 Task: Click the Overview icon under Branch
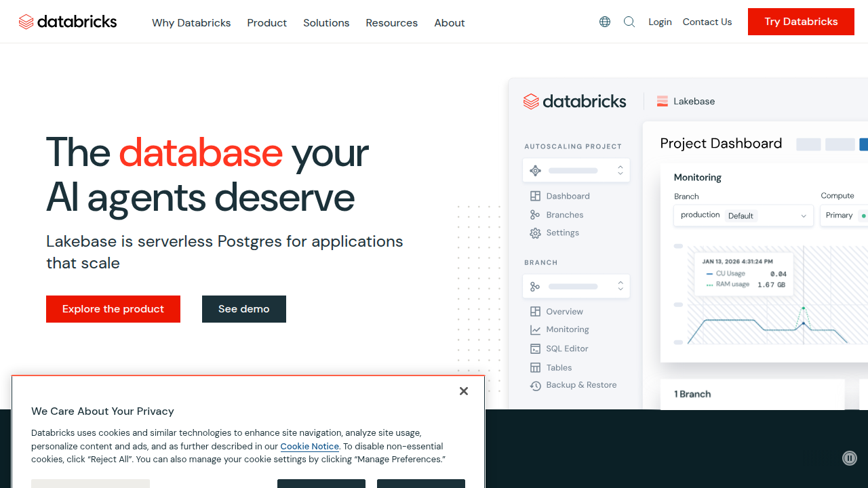(x=535, y=312)
